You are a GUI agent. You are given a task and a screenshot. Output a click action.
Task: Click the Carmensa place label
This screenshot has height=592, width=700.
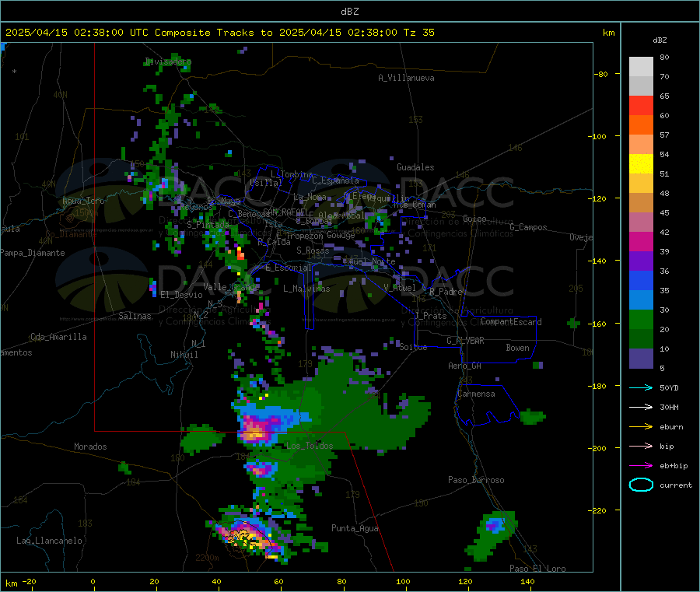pos(476,394)
